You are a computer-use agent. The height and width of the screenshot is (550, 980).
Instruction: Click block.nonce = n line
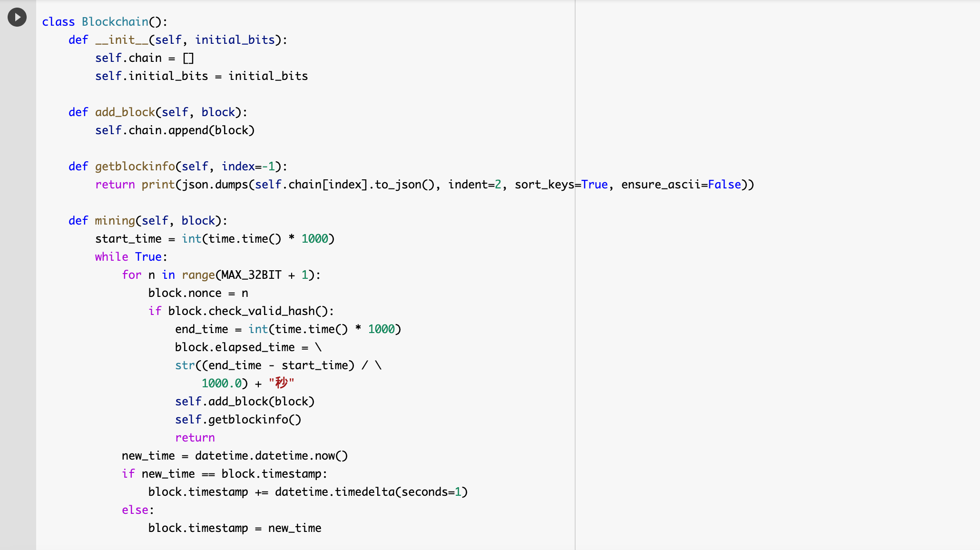[x=198, y=293]
